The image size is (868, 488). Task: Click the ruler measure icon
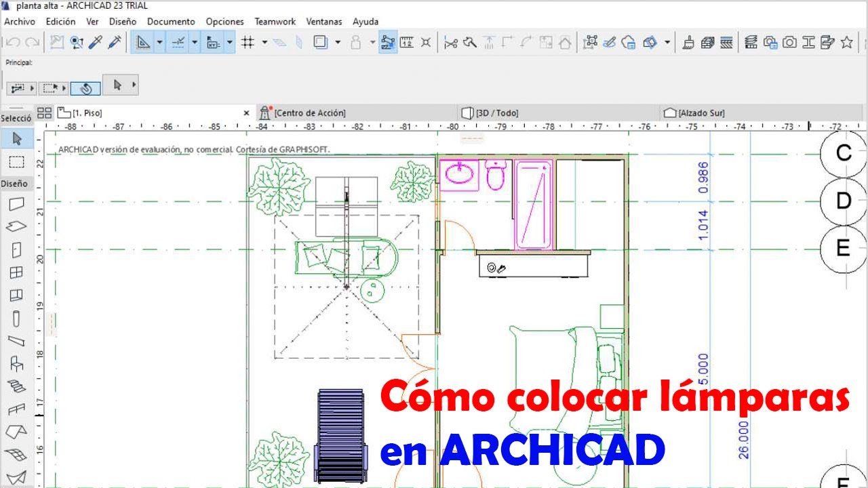click(407, 42)
